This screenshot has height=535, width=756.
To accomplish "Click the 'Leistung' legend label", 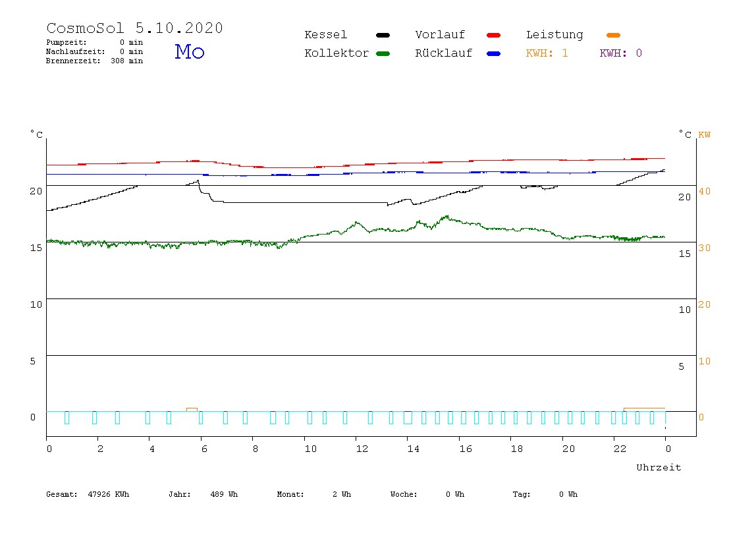I will [x=554, y=35].
